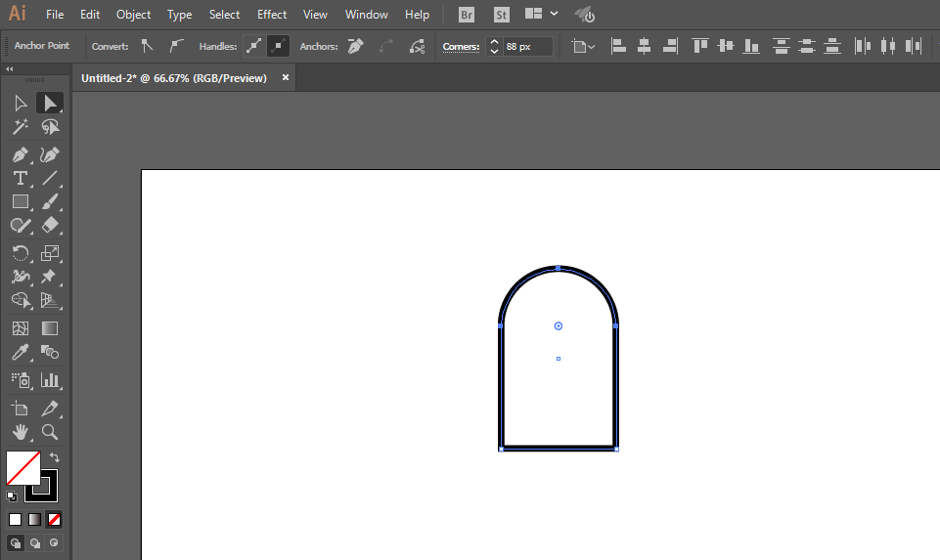The width and height of the screenshot is (940, 560).
Task: Select the Column Graph tool
Action: pos(50,380)
